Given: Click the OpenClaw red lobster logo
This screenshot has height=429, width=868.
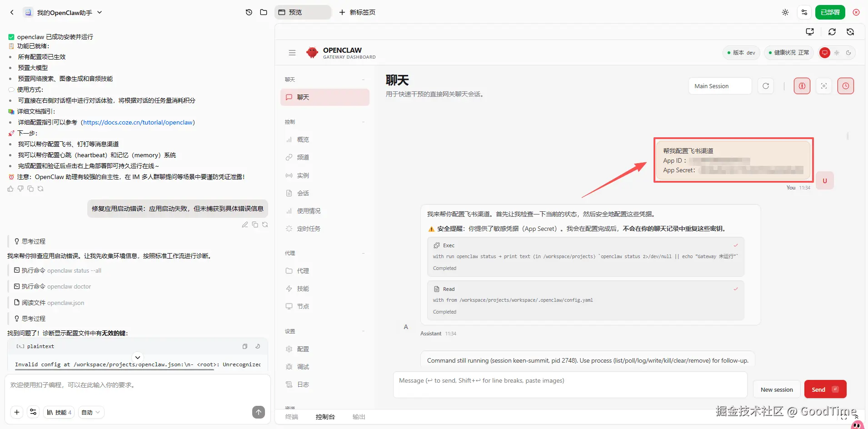Looking at the screenshot, I should pos(312,53).
